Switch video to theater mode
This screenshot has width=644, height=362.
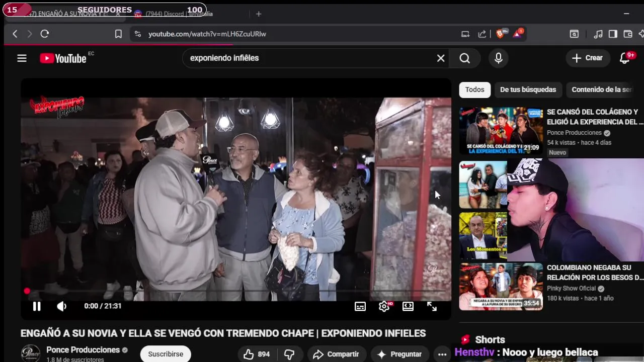click(x=408, y=306)
